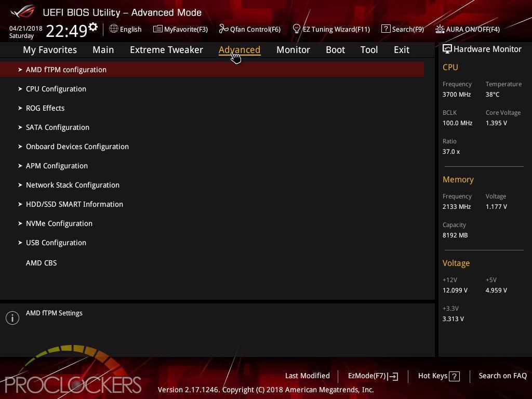This screenshot has height=399, width=532.
Task: Click the info icon beside AMD fTPM Settings
Action: (x=12, y=318)
